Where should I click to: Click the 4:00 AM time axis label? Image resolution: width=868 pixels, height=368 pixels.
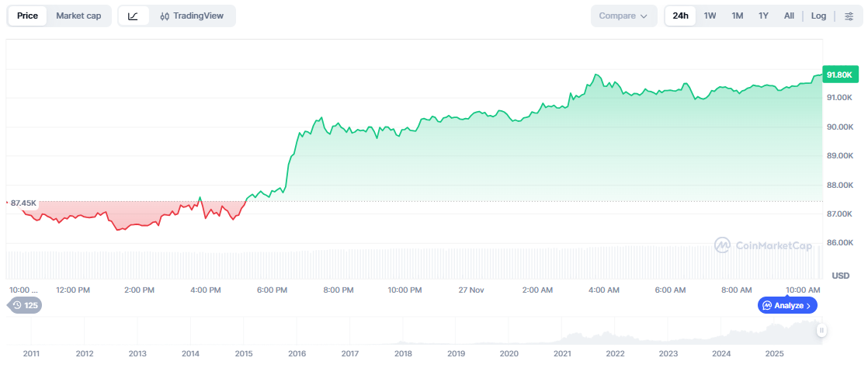pyautogui.click(x=604, y=290)
